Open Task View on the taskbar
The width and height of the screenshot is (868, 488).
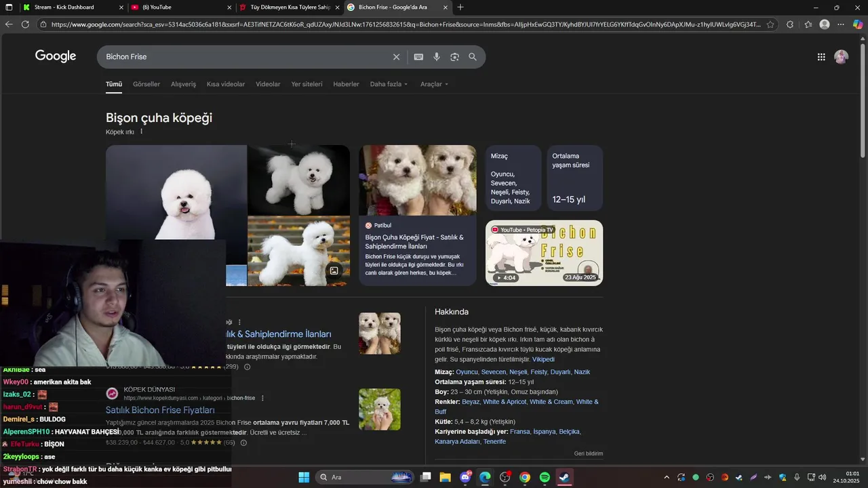coord(425,477)
